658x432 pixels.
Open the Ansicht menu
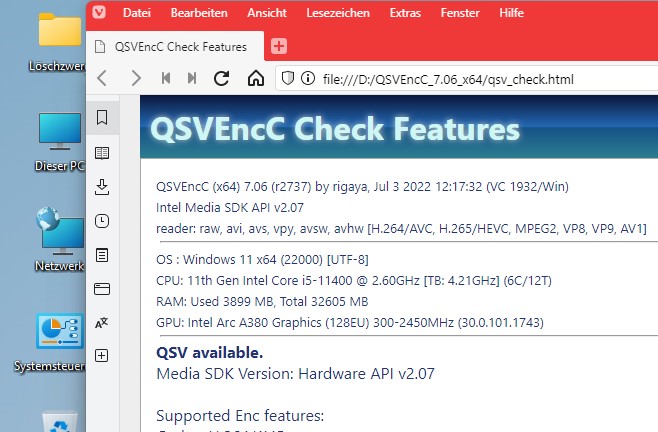coord(267,13)
